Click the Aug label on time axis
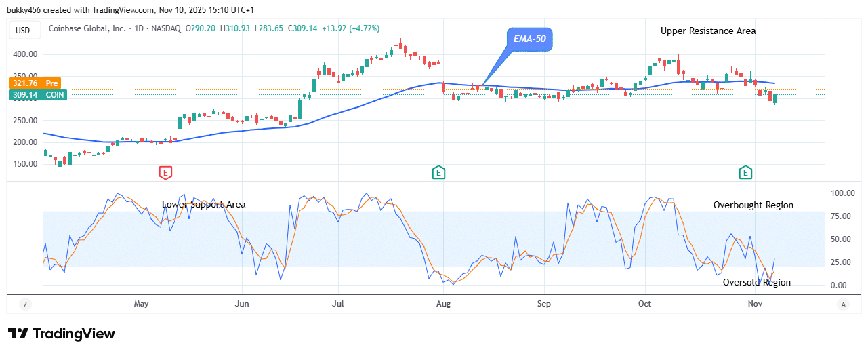The image size is (868, 354). point(443,304)
